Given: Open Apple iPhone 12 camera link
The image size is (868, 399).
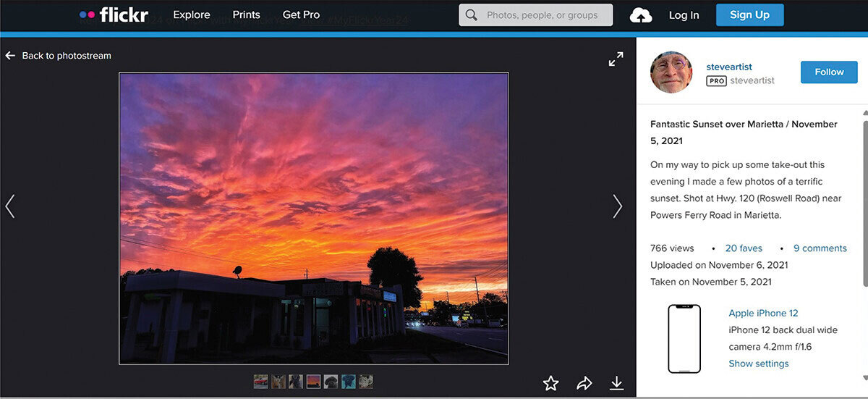Looking at the screenshot, I should tap(763, 314).
